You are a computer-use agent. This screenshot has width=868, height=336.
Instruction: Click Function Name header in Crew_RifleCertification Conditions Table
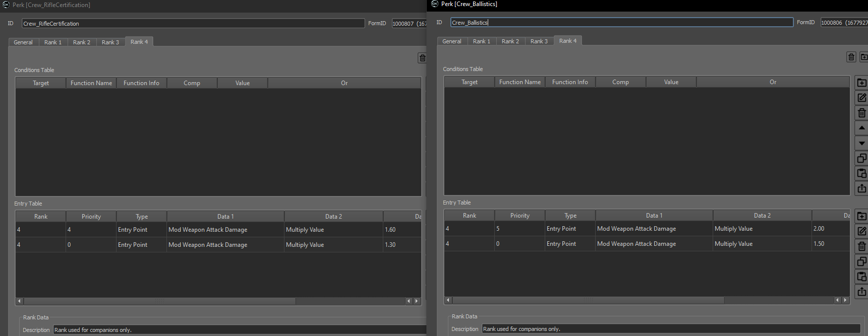click(91, 83)
